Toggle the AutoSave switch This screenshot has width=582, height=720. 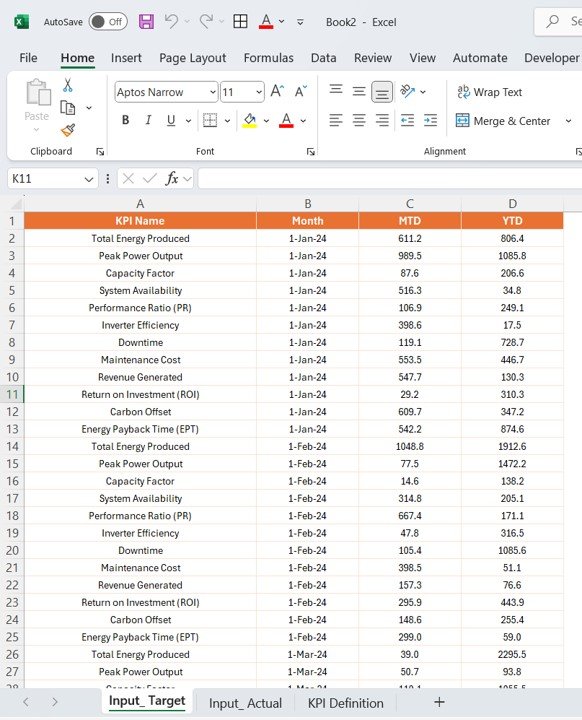[x=108, y=22]
